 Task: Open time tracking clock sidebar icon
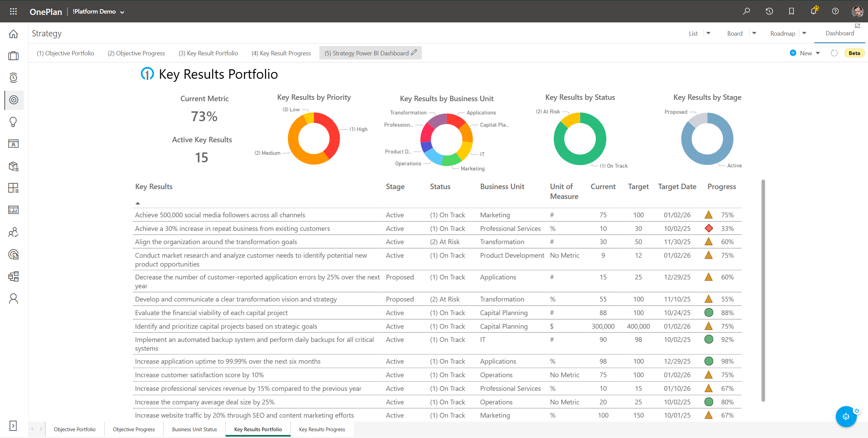(13, 78)
